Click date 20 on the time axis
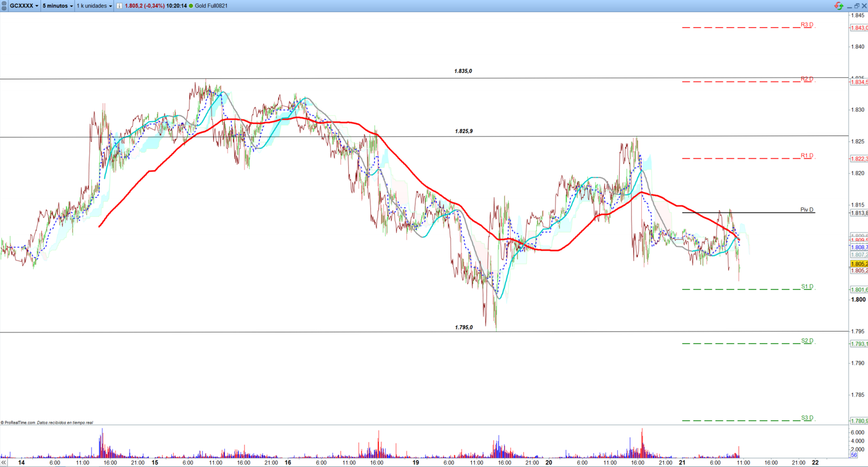 tap(549, 463)
